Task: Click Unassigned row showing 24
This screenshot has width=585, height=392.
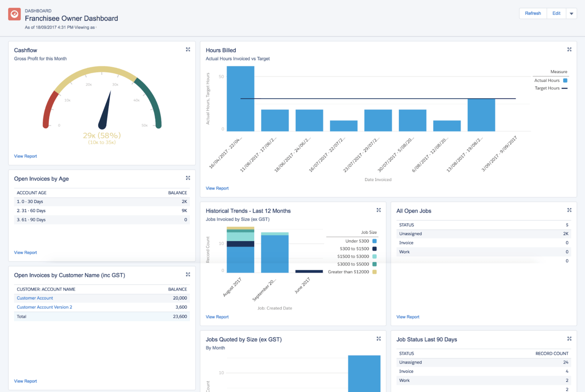Action: point(484,362)
